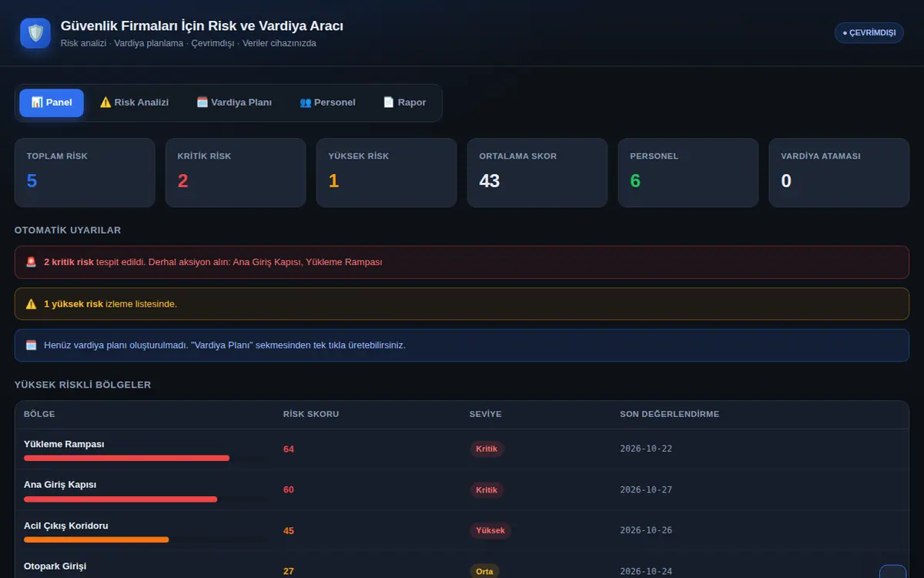Switch to the Risk Analizi tab
The height and width of the screenshot is (578, 924).
(x=134, y=102)
